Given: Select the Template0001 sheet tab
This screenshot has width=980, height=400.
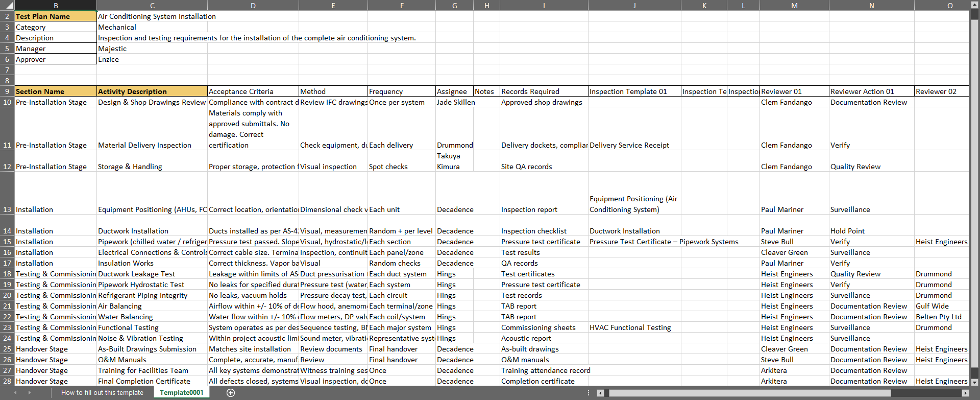Looking at the screenshot, I should point(181,393).
